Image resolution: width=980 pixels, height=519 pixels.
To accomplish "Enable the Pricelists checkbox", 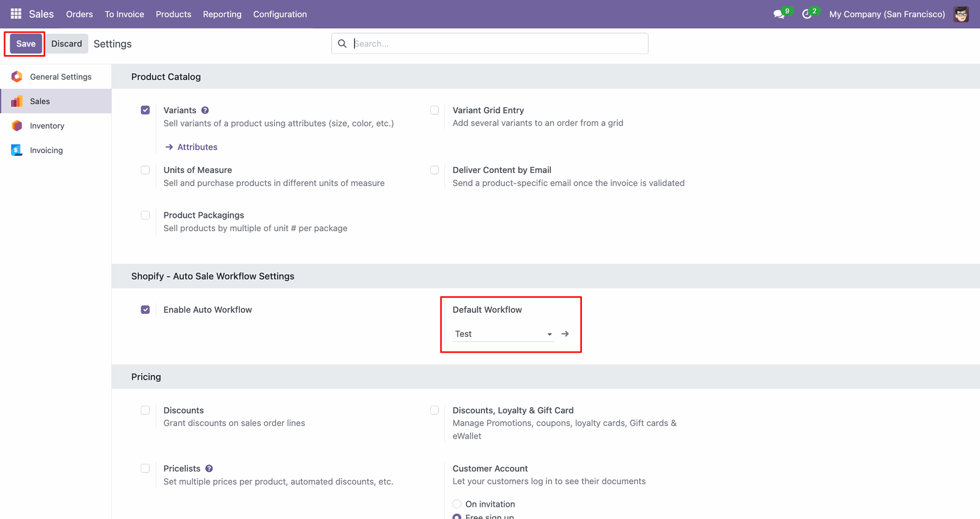I will [145, 468].
